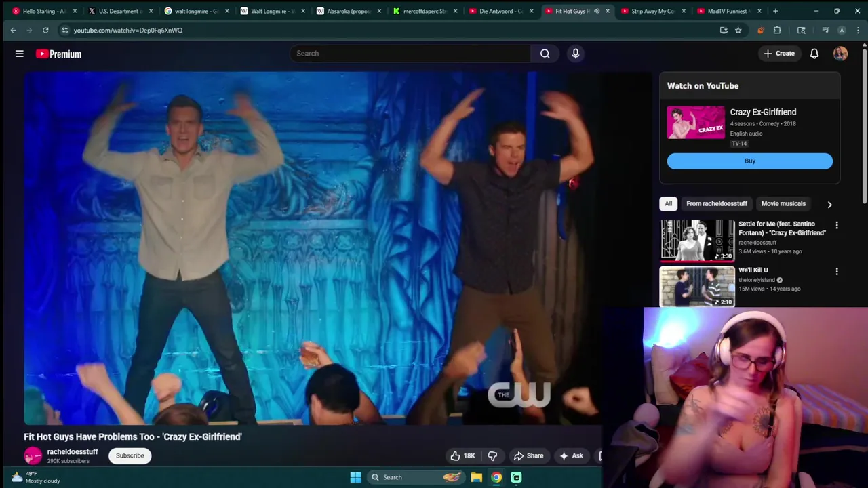Select the From racheldoesstuff chip
This screenshot has height=488, width=868.
click(x=717, y=203)
